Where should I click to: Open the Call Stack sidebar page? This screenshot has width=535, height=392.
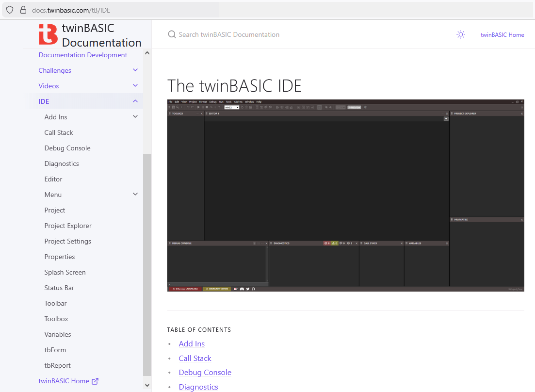pos(59,132)
